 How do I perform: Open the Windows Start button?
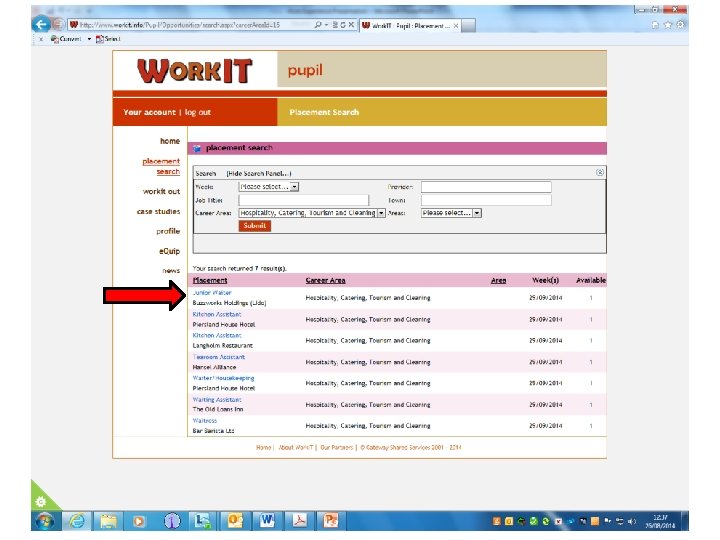coord(45,521)
